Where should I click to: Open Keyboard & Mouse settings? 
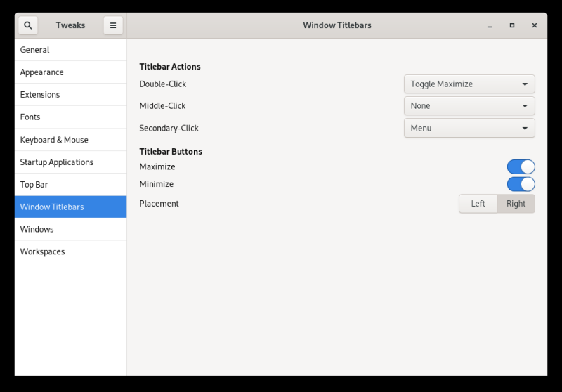click(x=71, y=140)
